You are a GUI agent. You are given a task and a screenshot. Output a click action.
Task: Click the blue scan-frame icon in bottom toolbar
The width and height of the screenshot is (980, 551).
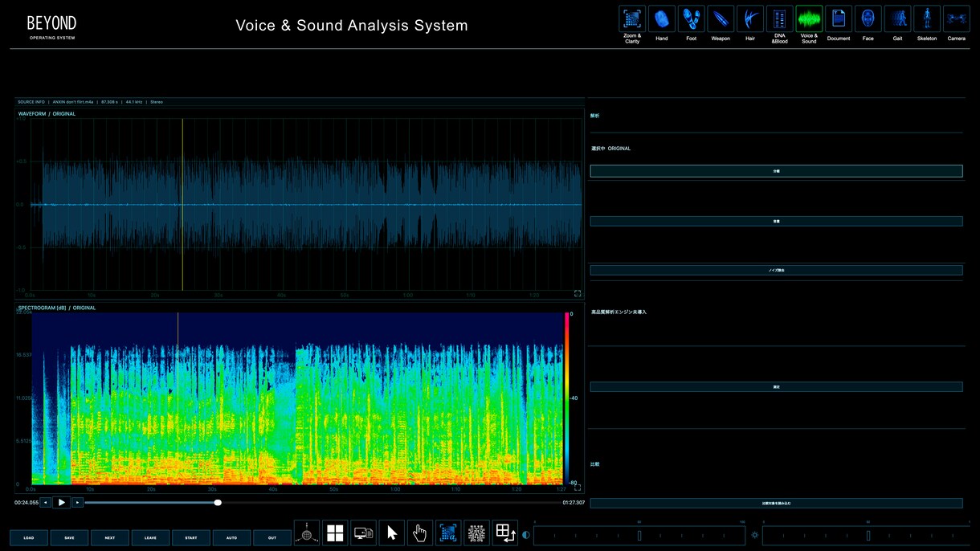coord(448,533)
